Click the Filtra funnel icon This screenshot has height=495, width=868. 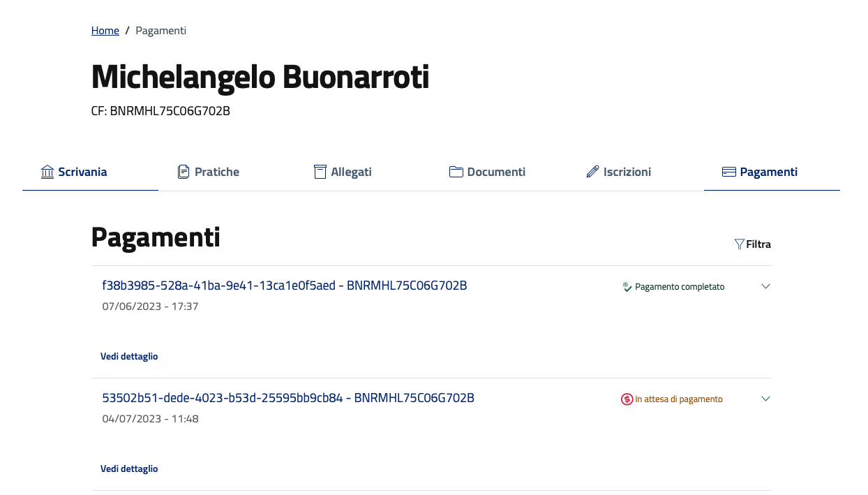click(740, 244)
